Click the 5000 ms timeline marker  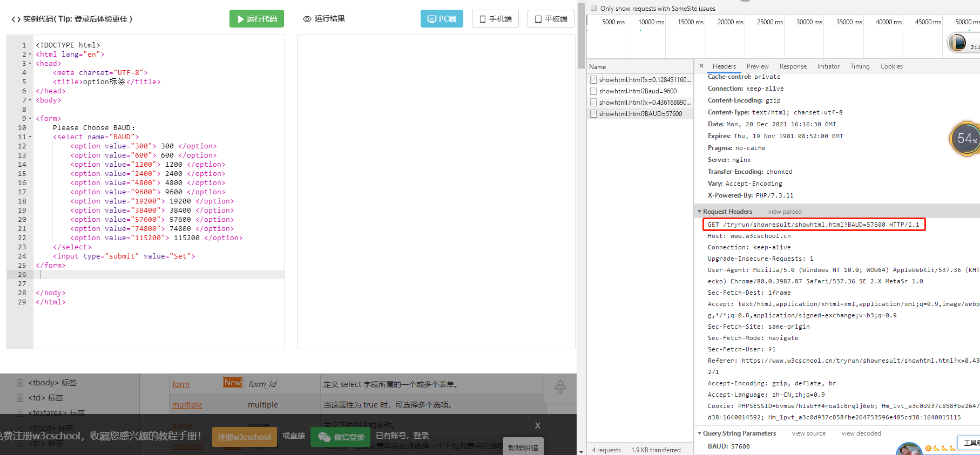[613, 22]
